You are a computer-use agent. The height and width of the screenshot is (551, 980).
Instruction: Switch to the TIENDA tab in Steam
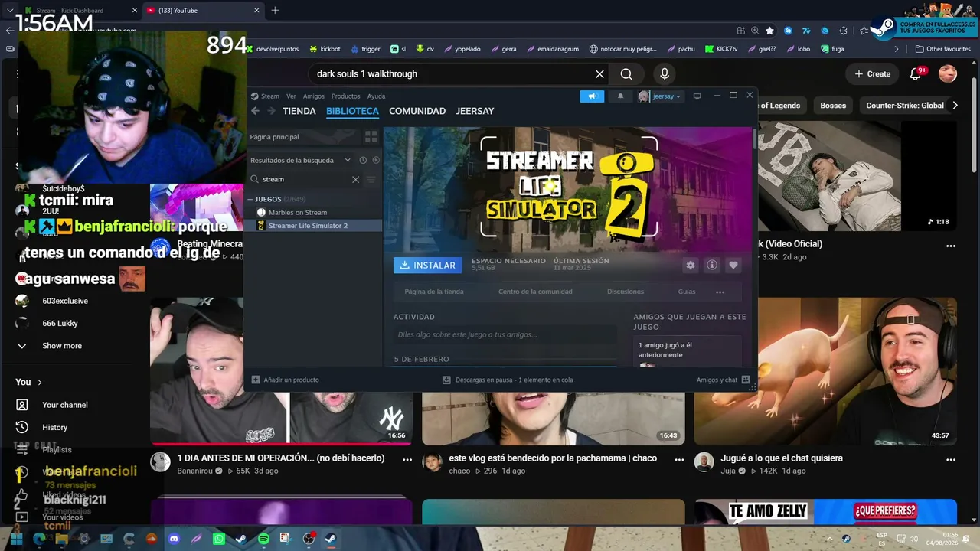coord(299,111)
